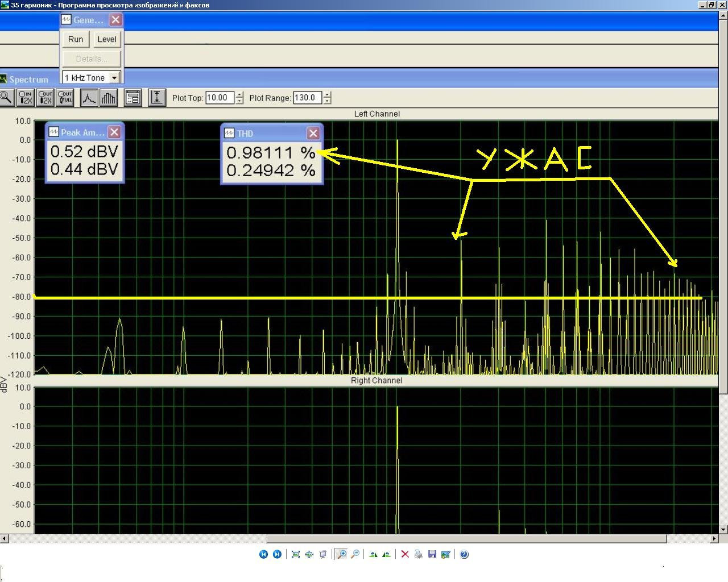
Task: Close the Peak Amplitude readout window
Action: pos(114,132)
